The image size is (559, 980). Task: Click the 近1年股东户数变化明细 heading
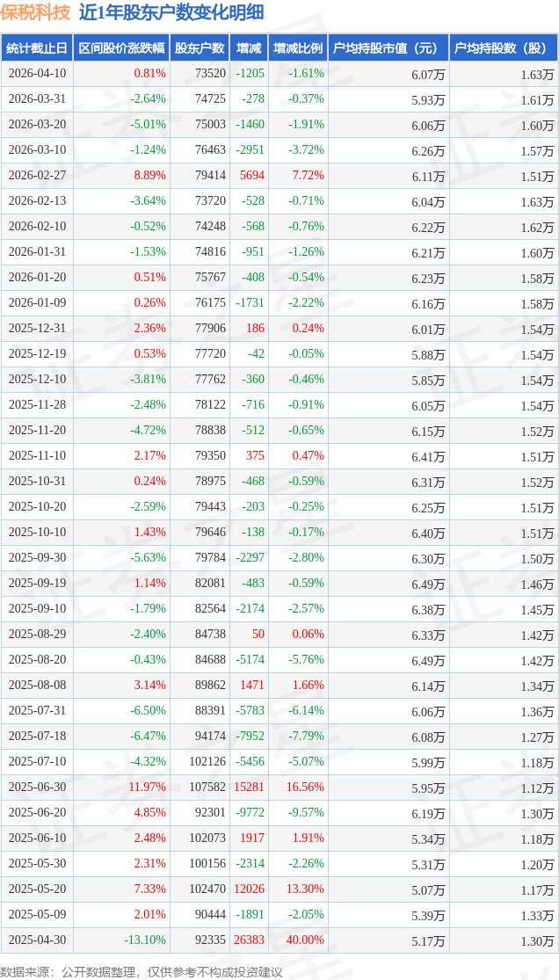point(171,13)
